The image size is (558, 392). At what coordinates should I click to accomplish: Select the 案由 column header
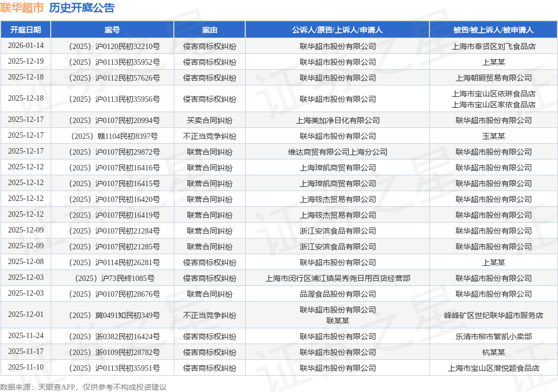pyautogui.click(x=210, y=30)
